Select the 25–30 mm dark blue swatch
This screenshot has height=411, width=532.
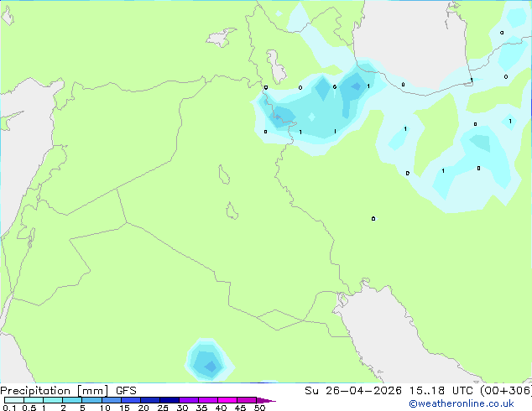point(169,400)
